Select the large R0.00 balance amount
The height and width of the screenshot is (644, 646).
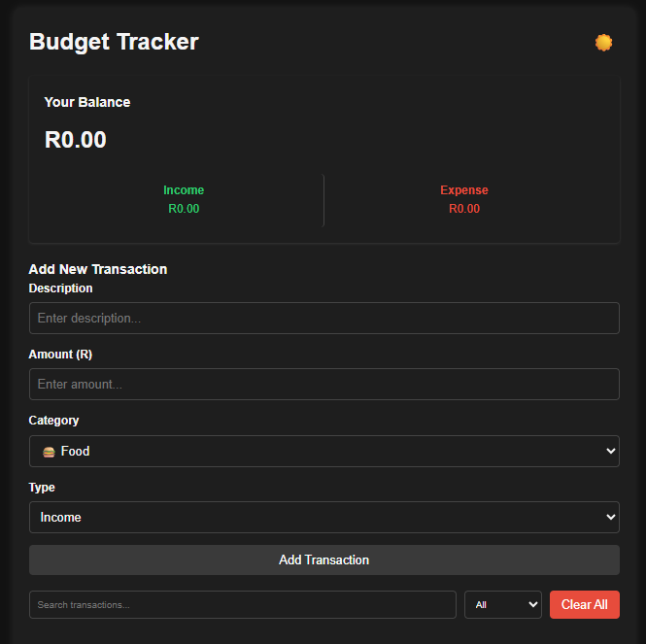click(76, 140)
